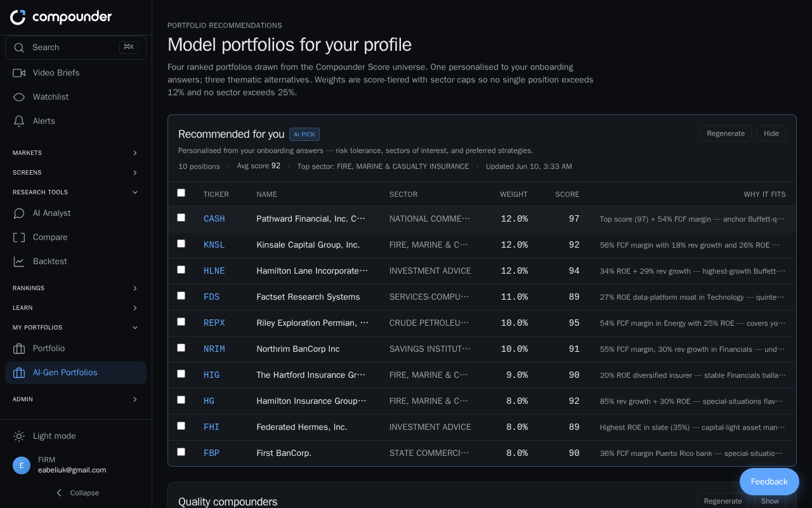Viewport: 812px width, 508px height.
Task: Click the search magnifier icon
Action: pyautogui.click(x=19, y=48)
